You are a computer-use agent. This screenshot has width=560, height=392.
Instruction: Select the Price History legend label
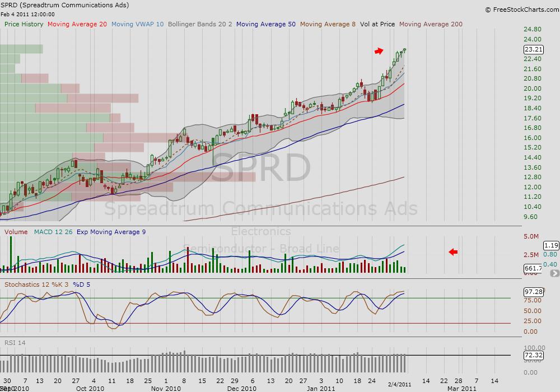point(24,24)
